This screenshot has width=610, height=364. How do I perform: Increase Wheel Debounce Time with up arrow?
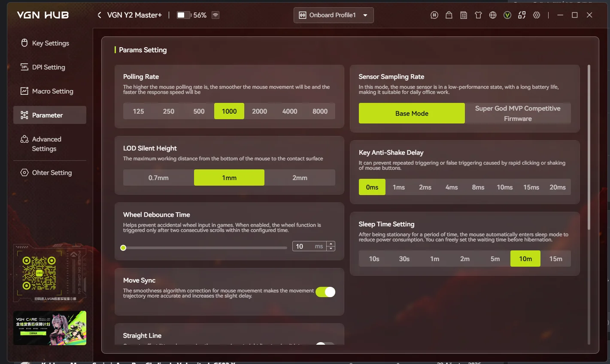[x=331, y=244]
